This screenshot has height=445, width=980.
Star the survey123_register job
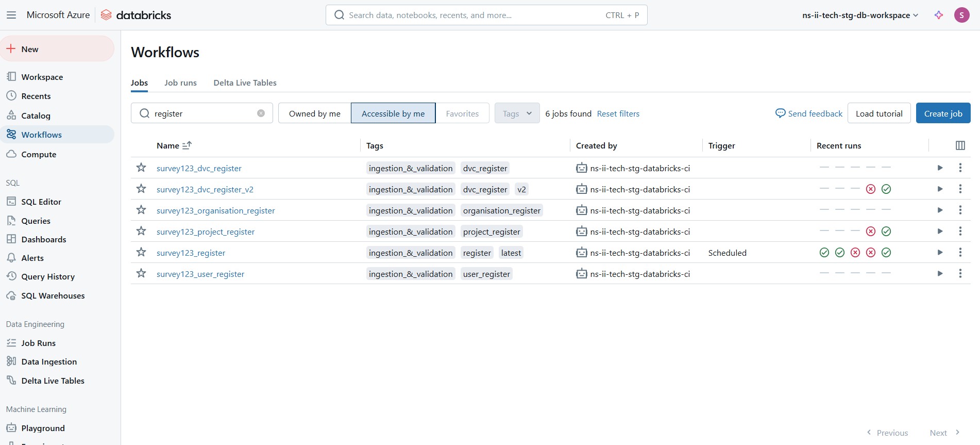[x=141, y=252]
